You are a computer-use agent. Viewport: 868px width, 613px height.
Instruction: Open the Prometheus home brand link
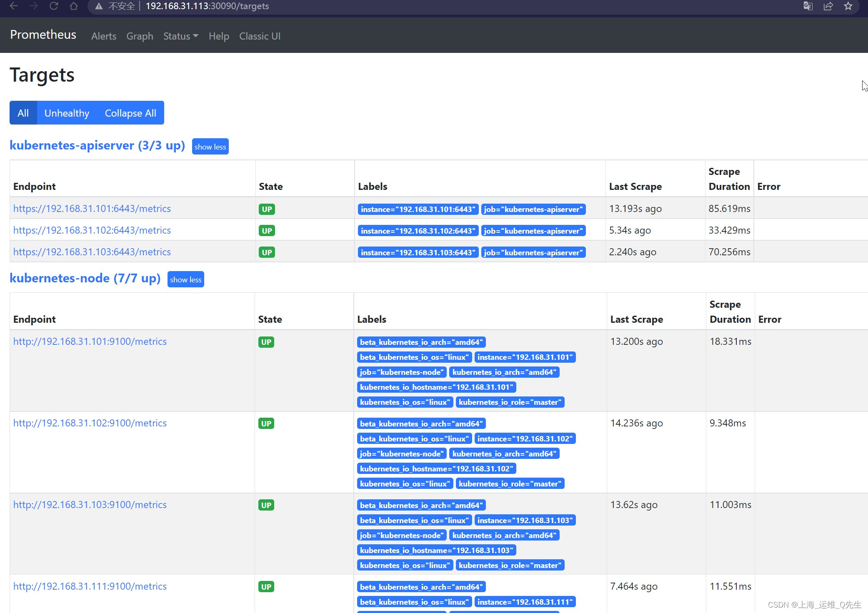click(43, 35)
